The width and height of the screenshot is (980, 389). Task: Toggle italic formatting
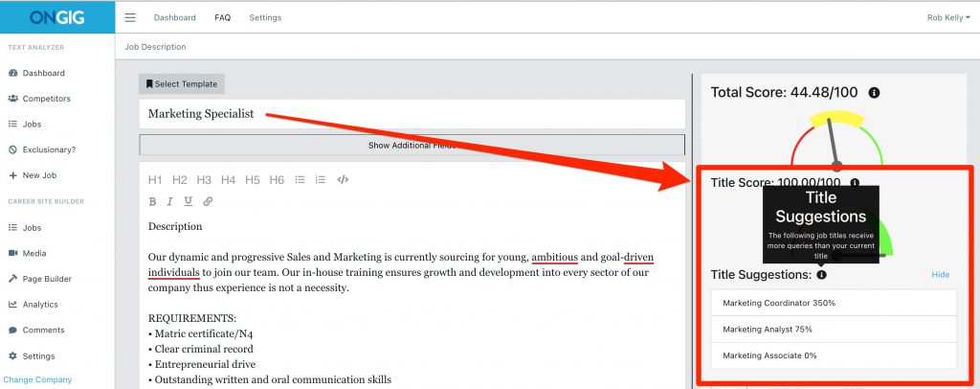click(169, 201)
